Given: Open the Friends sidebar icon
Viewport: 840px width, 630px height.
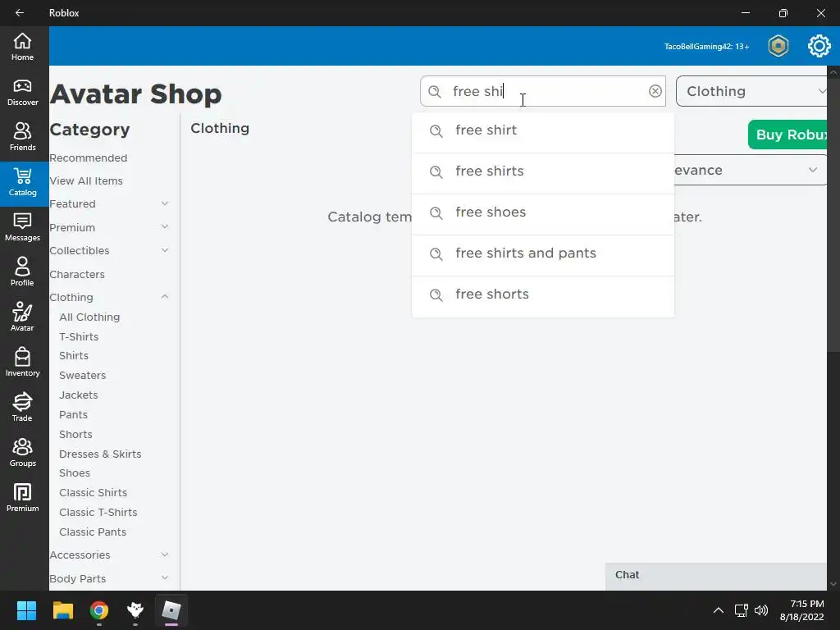Looking at the screenshot, I should (x=22, y=137).
